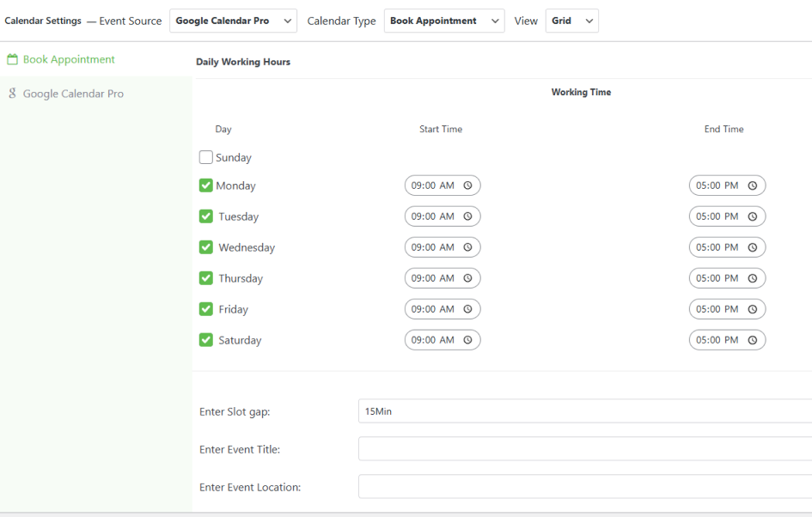Enable the Sunday checkbox
Viewport: 812px width, 517px height.
tap(206, 157)
